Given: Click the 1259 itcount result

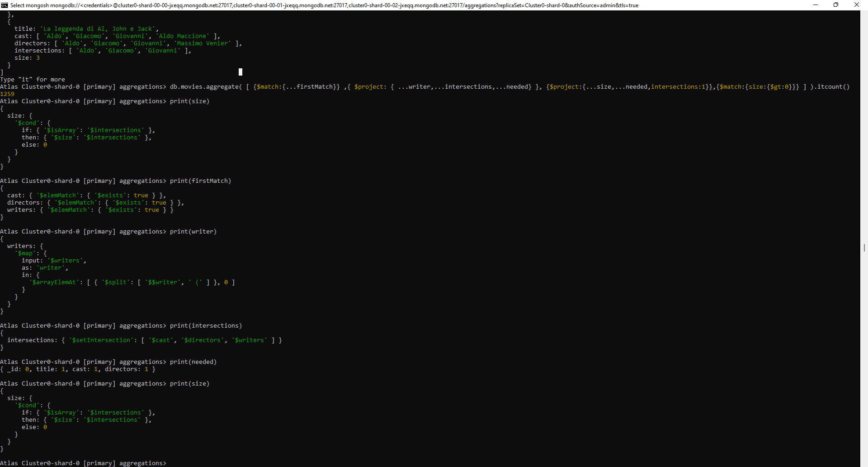Looking at the screenshot, I should click(7, 94).
